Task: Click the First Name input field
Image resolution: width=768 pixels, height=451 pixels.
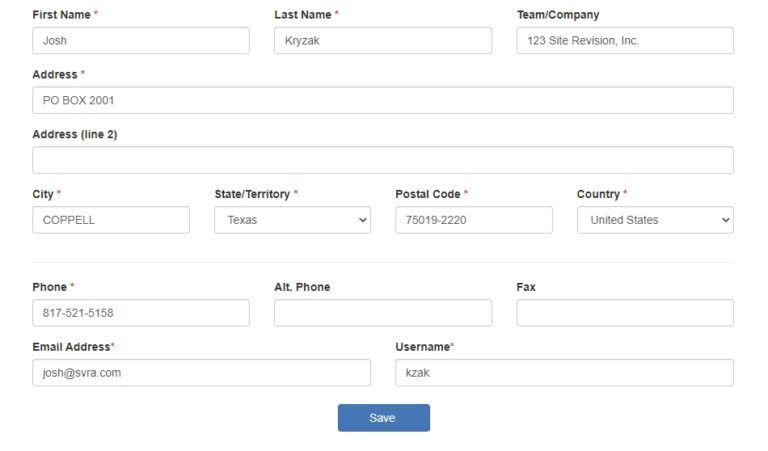Action: click(141, 41)
